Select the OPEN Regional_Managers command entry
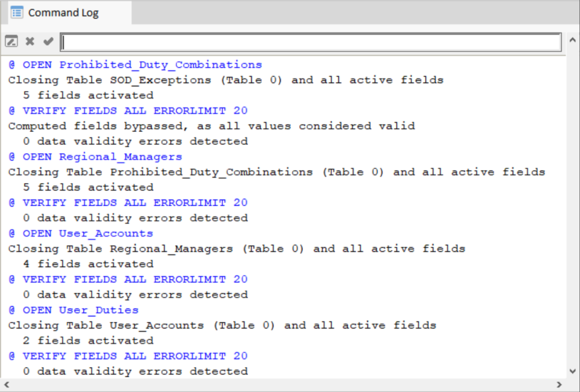This screenshot has height=392, width=580. (x=95, y=156)
